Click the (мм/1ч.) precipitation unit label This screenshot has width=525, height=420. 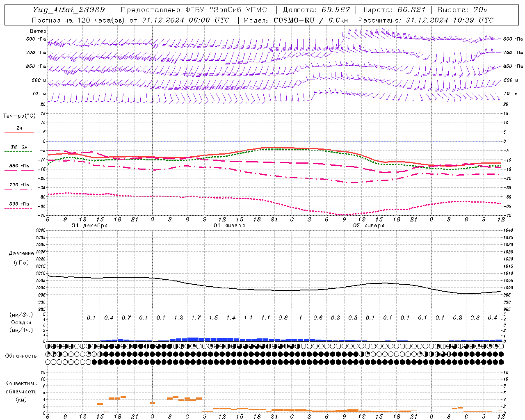point(21,330)
